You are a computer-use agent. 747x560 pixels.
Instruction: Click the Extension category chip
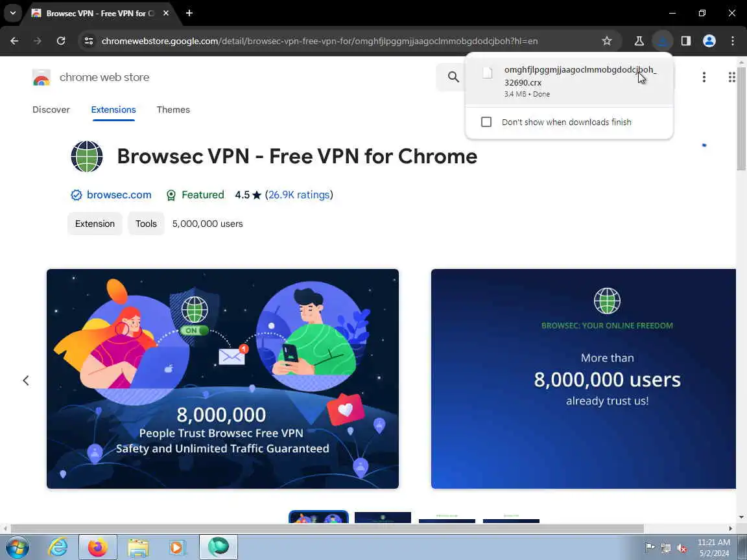(x=95, y=224)
